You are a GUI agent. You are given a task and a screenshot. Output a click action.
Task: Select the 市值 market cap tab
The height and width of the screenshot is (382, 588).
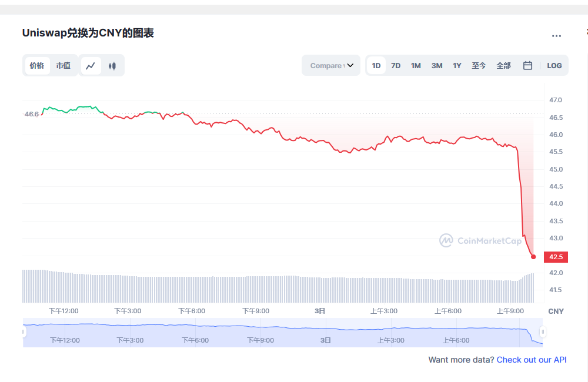[64, 66]
